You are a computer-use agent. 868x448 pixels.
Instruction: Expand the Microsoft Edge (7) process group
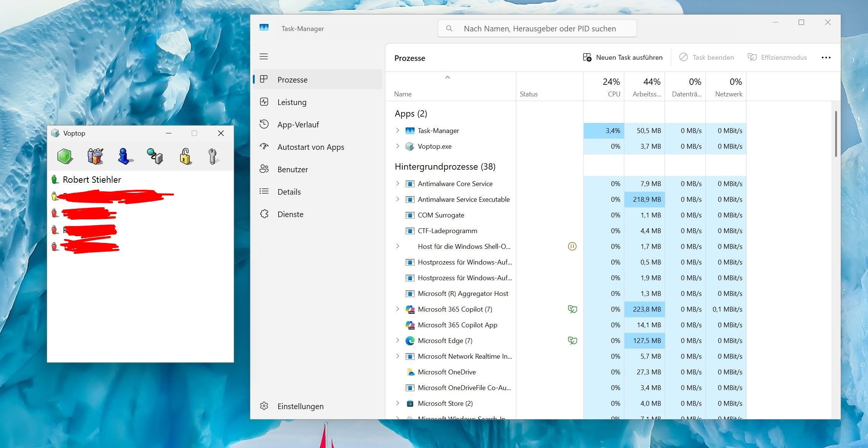click(x=397, y=340)
